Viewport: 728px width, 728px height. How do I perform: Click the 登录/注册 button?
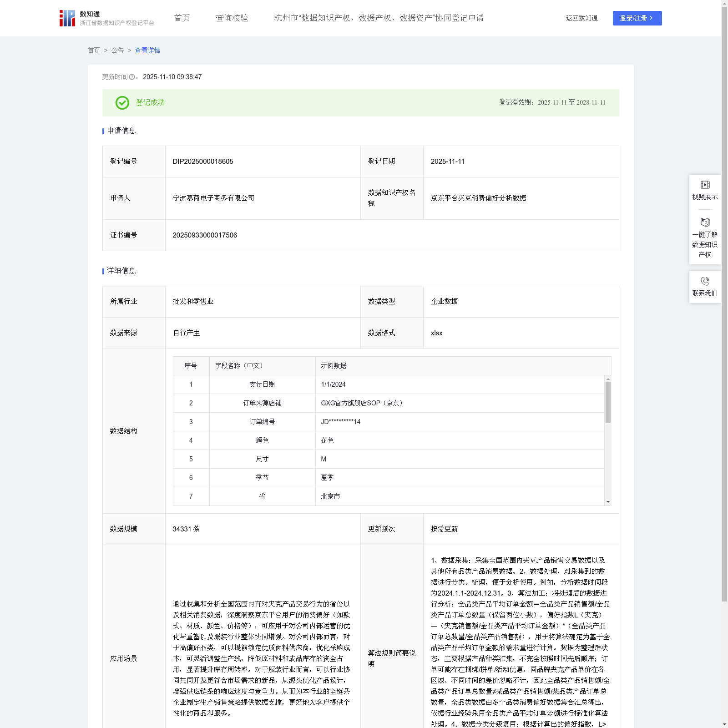[637, 18]
